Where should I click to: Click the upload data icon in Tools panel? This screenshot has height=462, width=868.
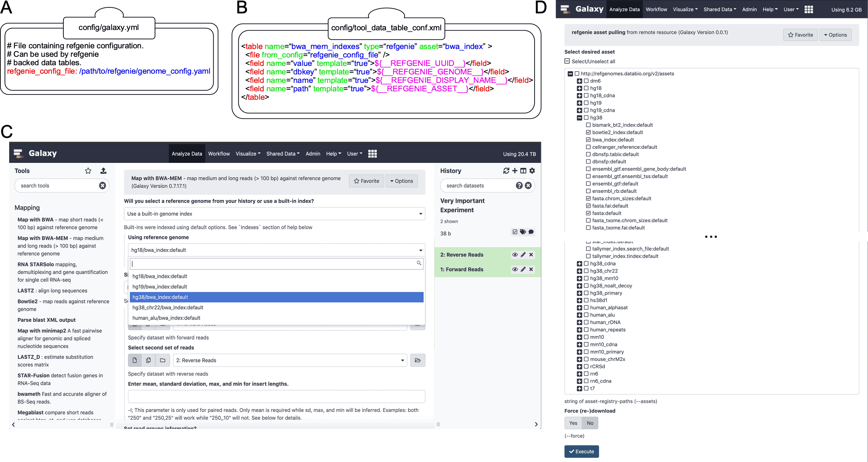103,171
